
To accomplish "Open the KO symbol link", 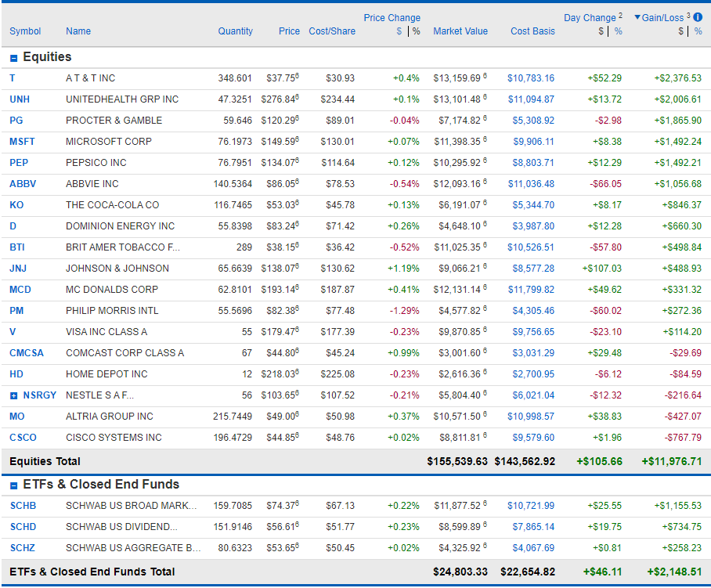I will pos(16,205).
